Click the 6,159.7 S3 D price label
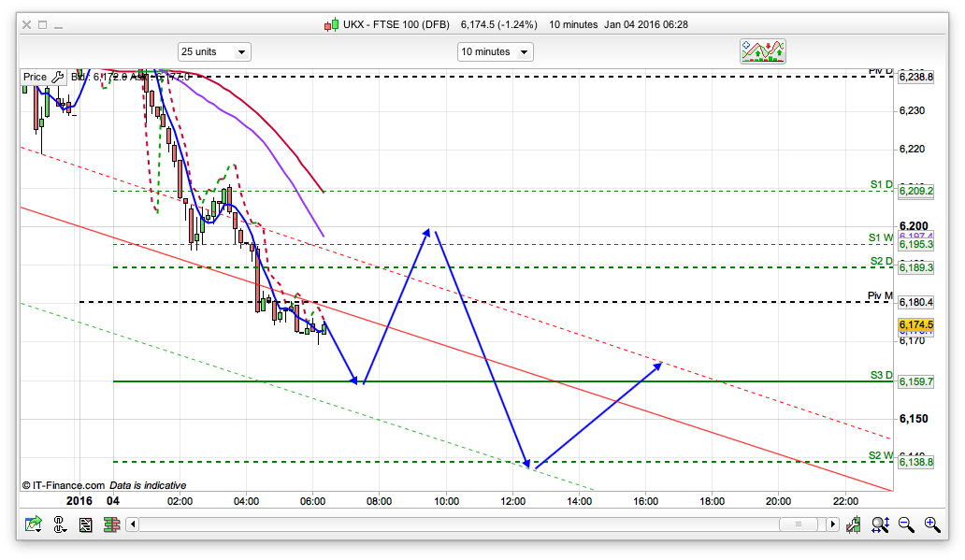Screen dimensions: 965x560 [x=915, y=381]
